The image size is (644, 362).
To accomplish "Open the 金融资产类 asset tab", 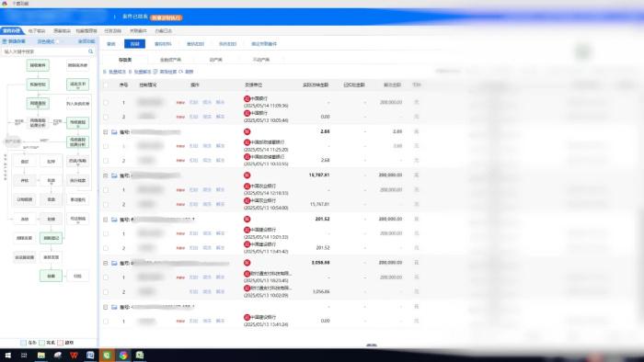I will [x=170, y=60].
